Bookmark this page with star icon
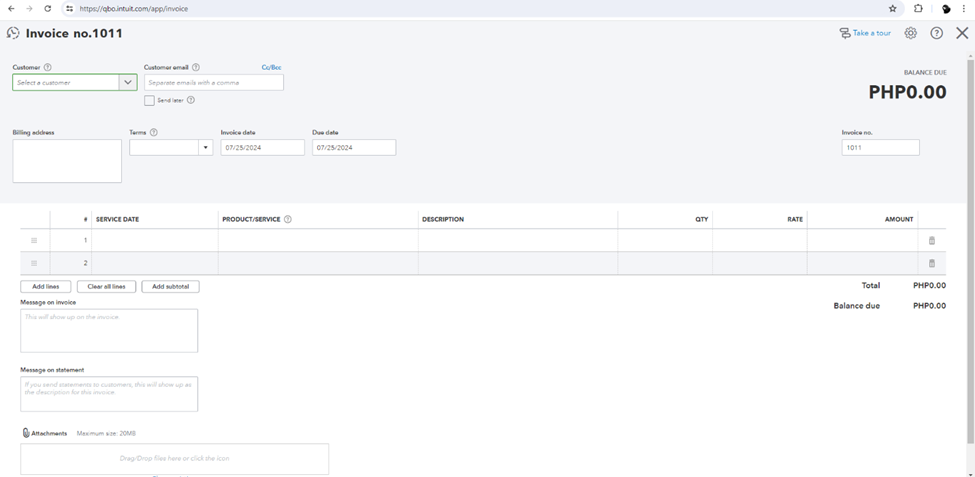This screenshot has width=975, height=477. [x=893, y=9]
